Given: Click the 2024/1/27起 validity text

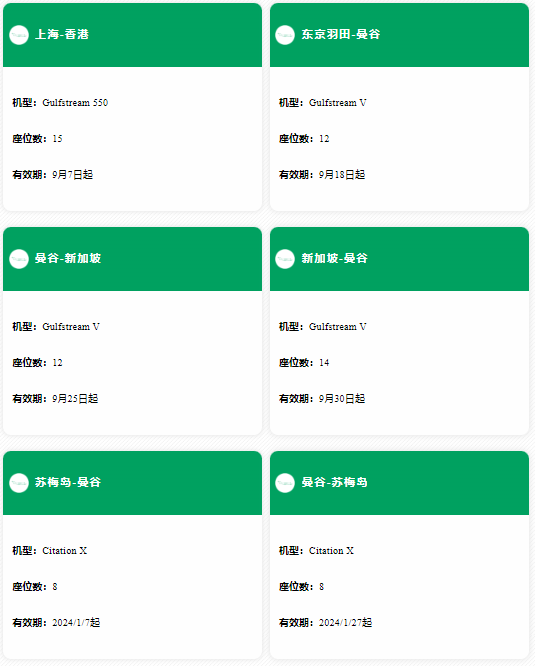Looking at the screenshot, I should [x=345, y=623].
